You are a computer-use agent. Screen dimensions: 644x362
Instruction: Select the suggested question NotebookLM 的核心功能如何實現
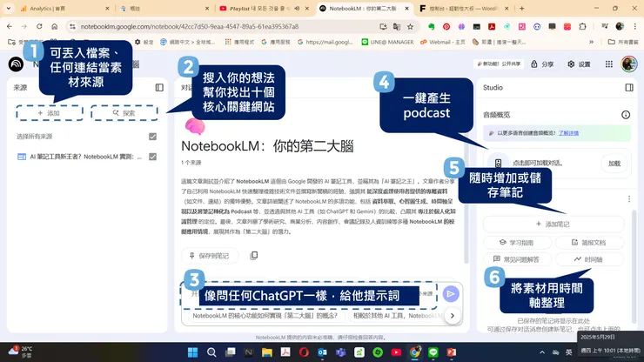[x=265, y=316]
